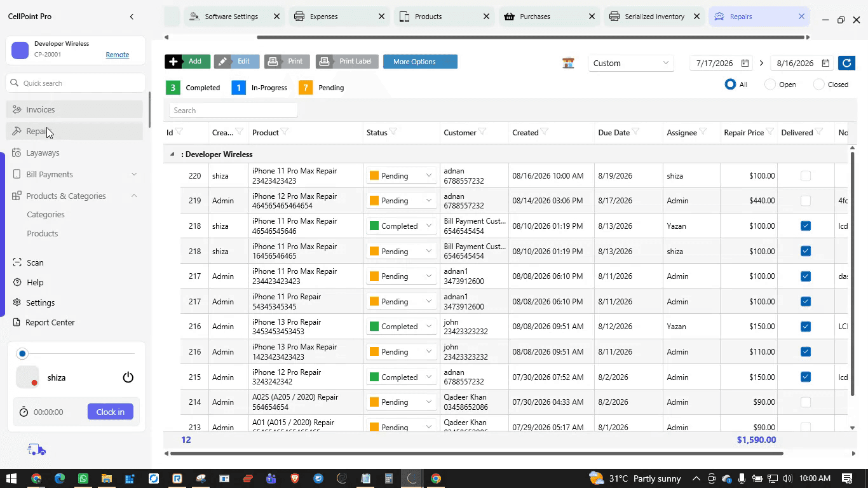Click the Remote link

click(x=118, y=55)
